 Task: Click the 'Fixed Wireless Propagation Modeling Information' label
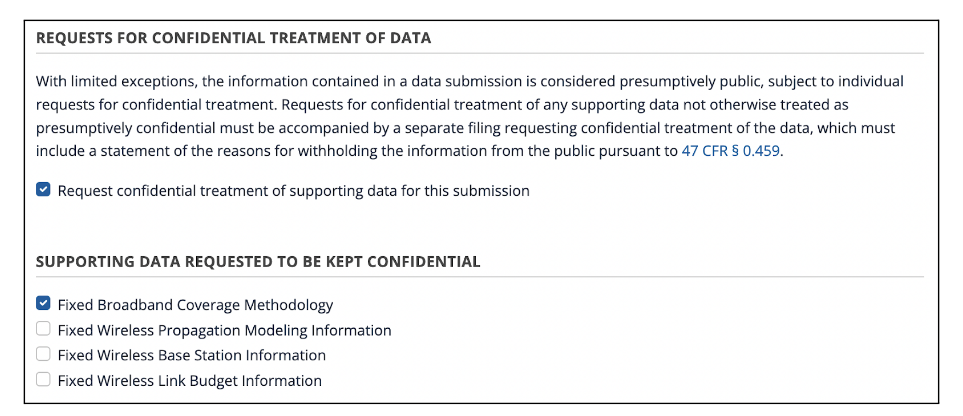pos(224,330)
